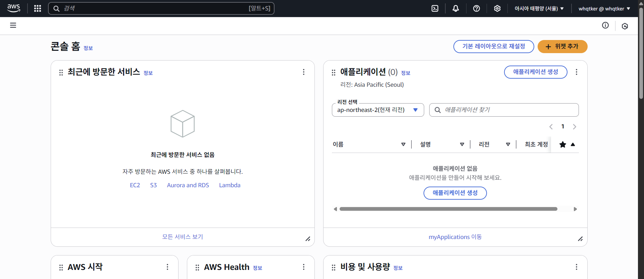Click 애플리케이션 생성 button in widget header
Image resolution: width=644 pixels, height=279 pixels.
[536, 72]
